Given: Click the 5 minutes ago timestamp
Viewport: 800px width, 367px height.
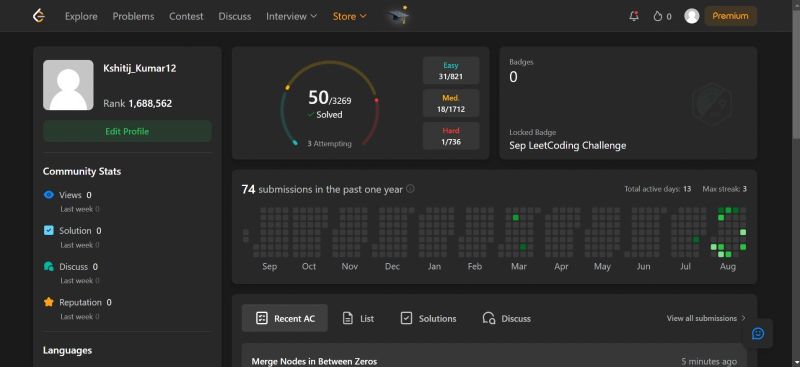Looking at the screenshot, I should click(x=709, y=361).
